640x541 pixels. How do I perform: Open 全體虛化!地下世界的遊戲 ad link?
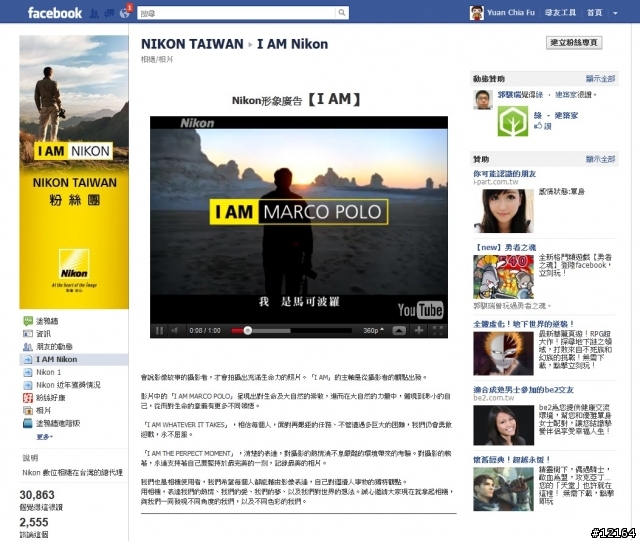523,324
